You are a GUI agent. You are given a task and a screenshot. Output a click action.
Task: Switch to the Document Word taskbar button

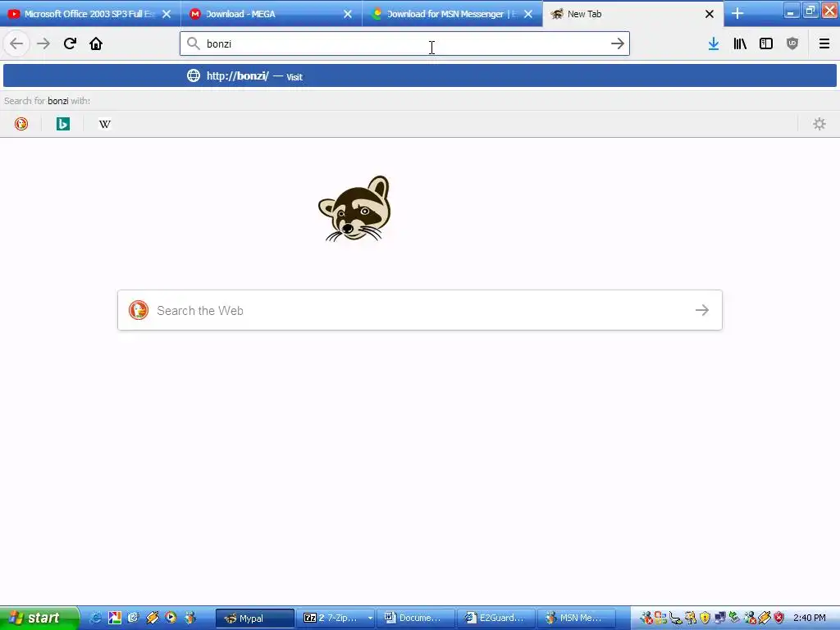415,618
